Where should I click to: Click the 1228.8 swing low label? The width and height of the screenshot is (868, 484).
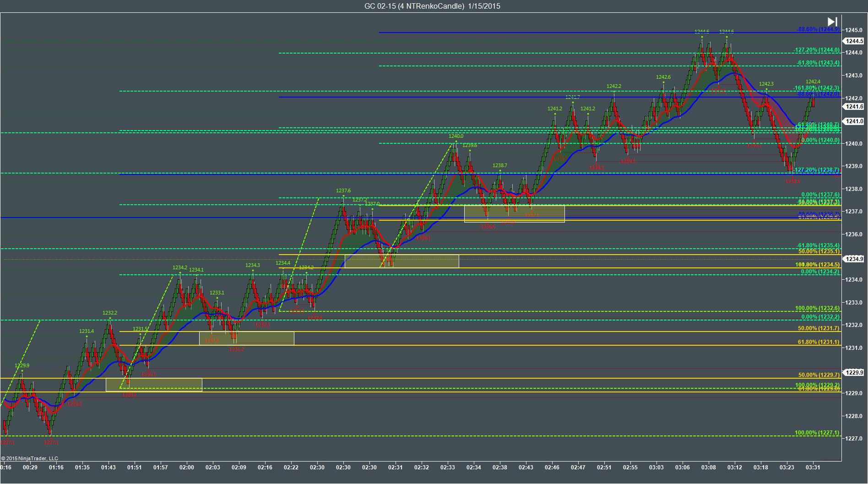coord(75,404)
